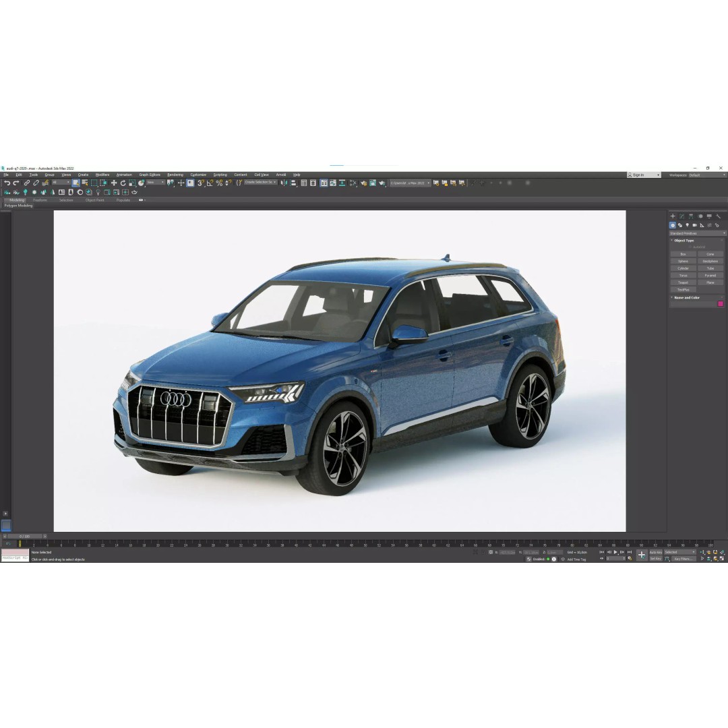Open the Rendering menu
The height and width of the screenshot is (728, 728).
coord(175,175)
